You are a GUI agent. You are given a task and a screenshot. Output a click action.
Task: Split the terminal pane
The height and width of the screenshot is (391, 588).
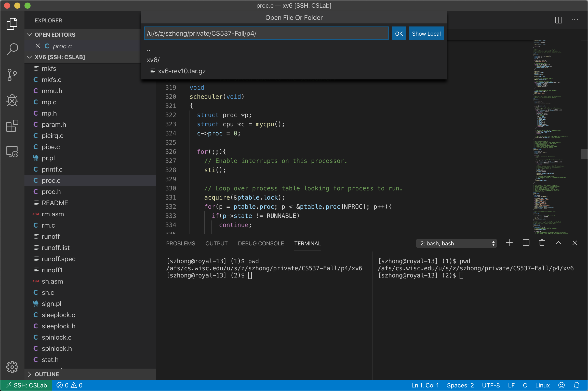pyautogui.click(x=526, y=243)
